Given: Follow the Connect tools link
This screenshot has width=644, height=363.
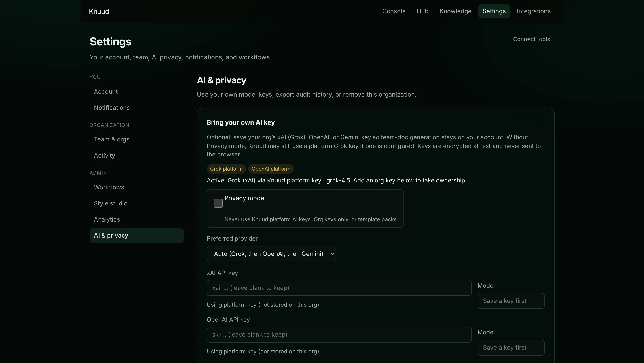Looking at the screenshot, I should tap(531, 39).
